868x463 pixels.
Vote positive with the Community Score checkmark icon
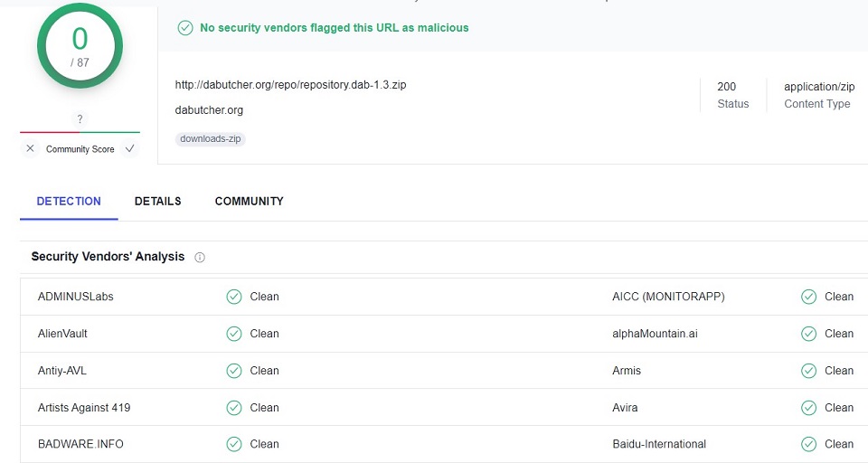point(129,148)
